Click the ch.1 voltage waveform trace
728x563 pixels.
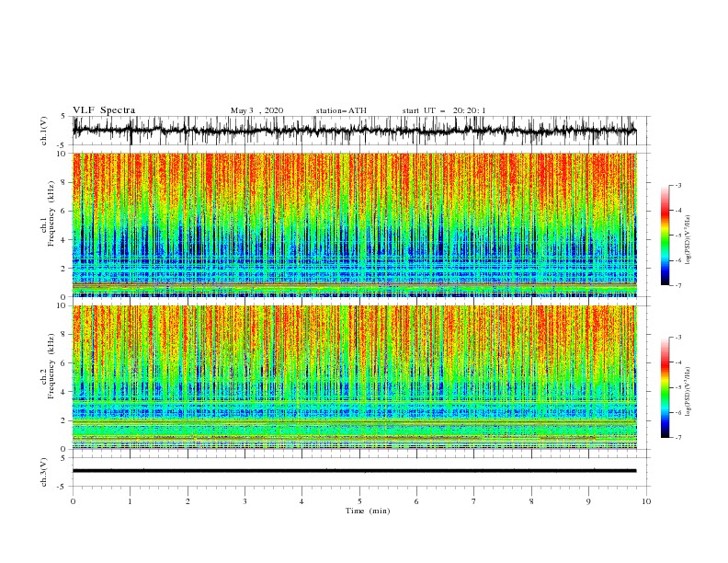coord(354,131)
